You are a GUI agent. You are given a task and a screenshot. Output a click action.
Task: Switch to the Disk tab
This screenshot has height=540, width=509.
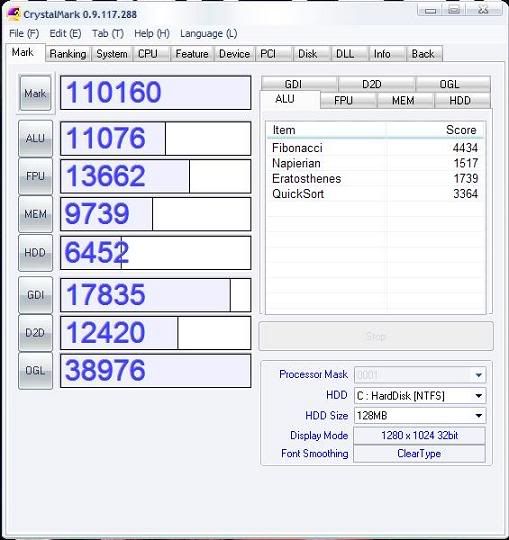312,54
